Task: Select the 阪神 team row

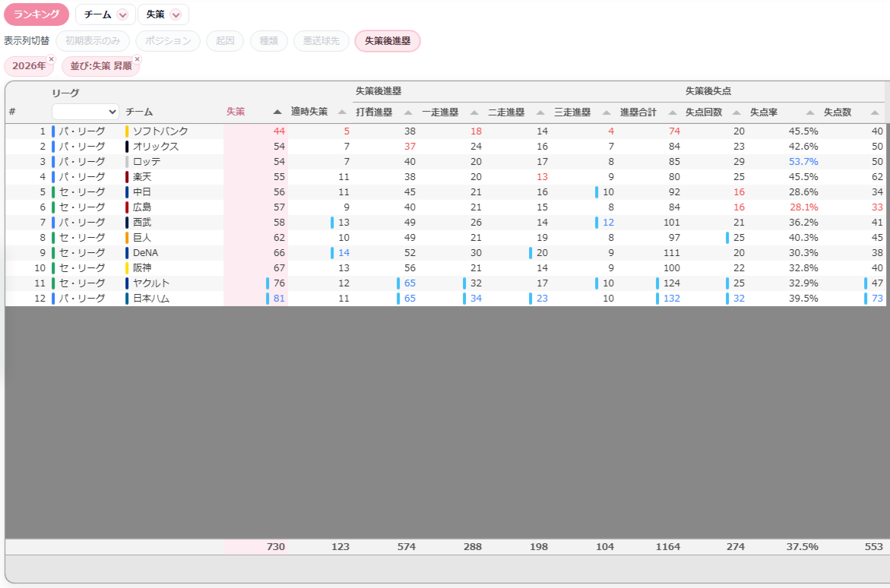Action: (445, 268)
